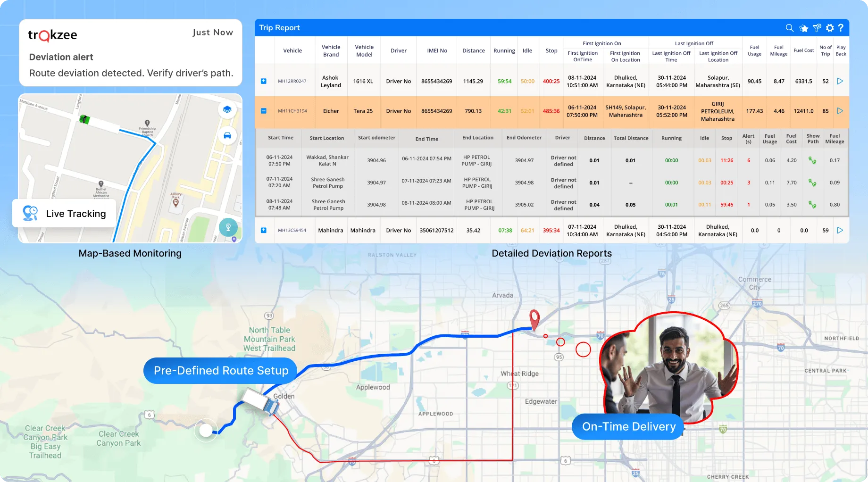Viewport: 868px width, 482px height.
Task: Sort by Distance column header
Action: (x=473, y=50)
